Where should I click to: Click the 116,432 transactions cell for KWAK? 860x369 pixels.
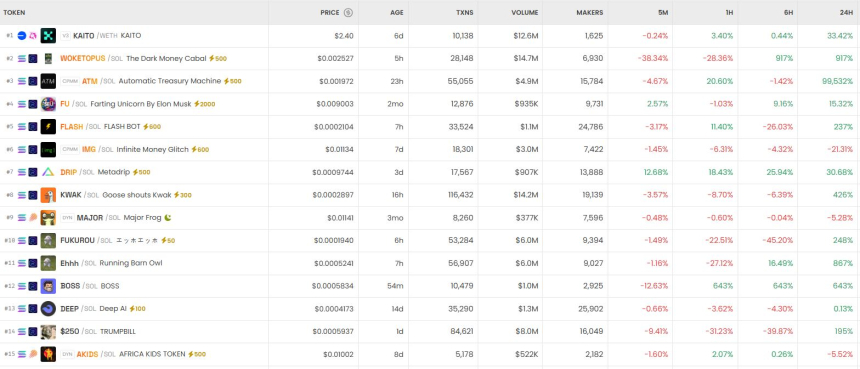point(459,195)
